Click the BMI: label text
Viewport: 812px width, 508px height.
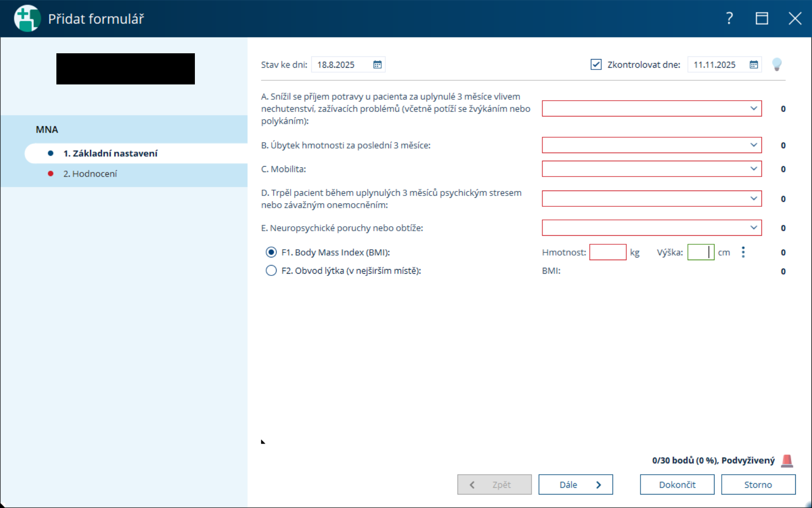(x=551, y=271)
